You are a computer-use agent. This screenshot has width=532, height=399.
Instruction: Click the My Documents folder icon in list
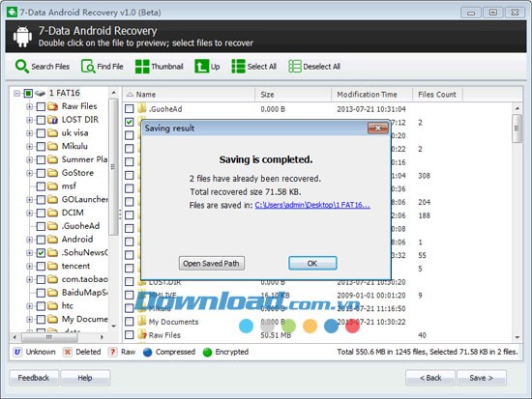(x=142, y=322)
